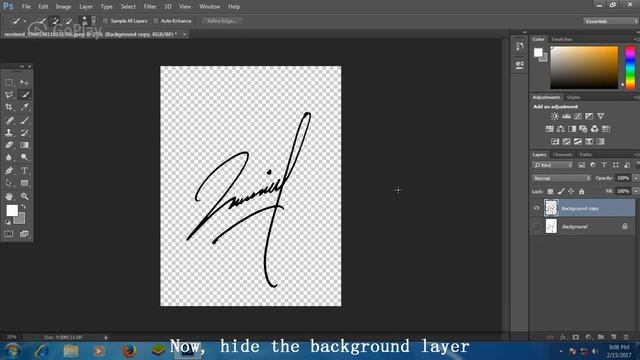This screenshot has width=640, height=360.
Task: Select the Hand tool
Action: 9,196
